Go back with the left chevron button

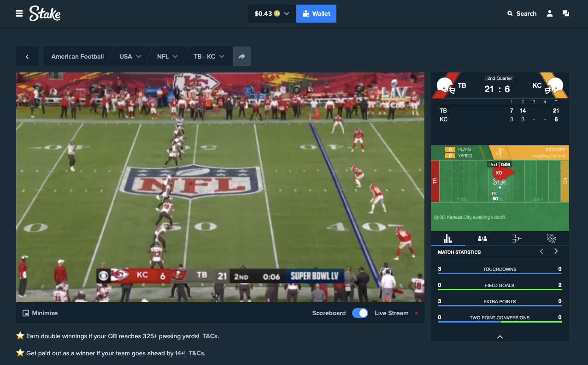(27, 56)
